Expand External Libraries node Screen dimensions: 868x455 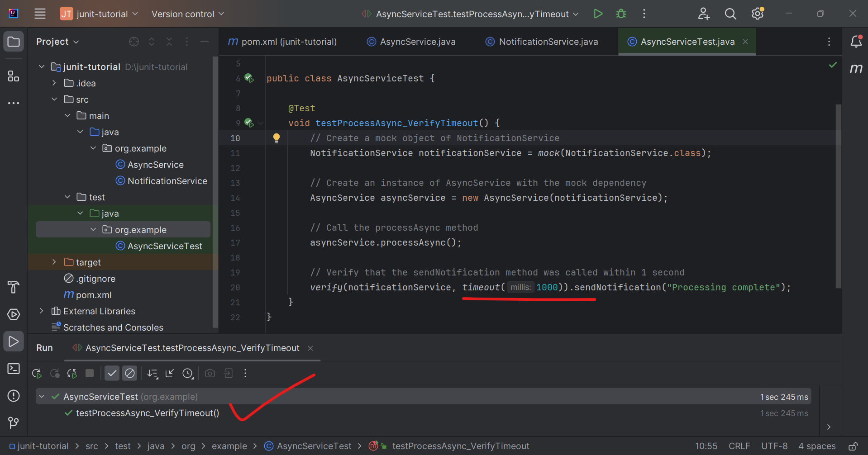[x=42, y=311]
